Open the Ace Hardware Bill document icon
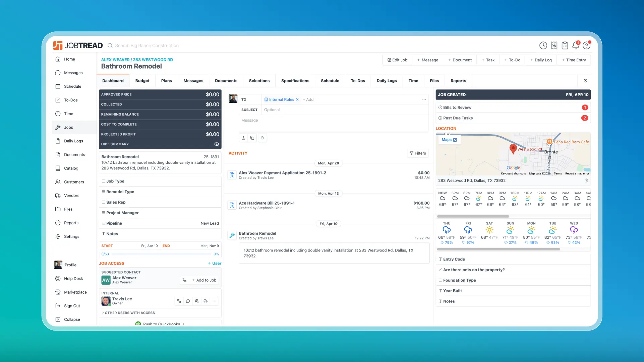 click(232, 205)
